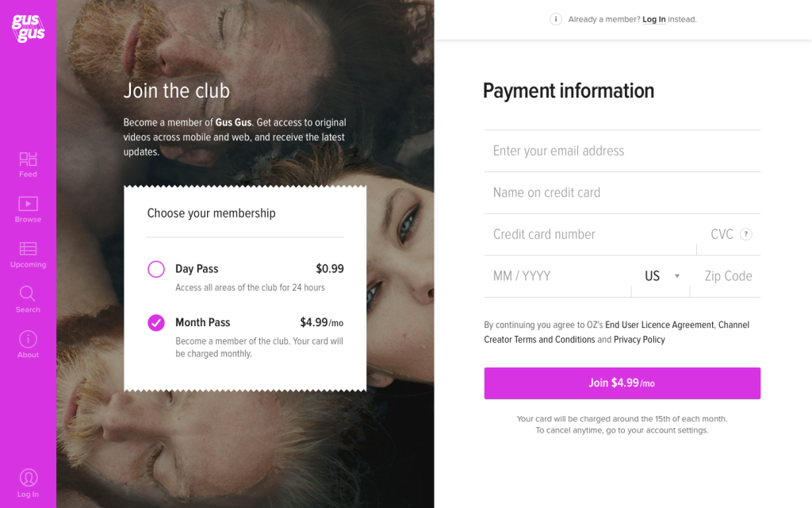Click the info icon beside Already a member
The width and height of the screenshot is (812, 508).
[x=556, y=19]
